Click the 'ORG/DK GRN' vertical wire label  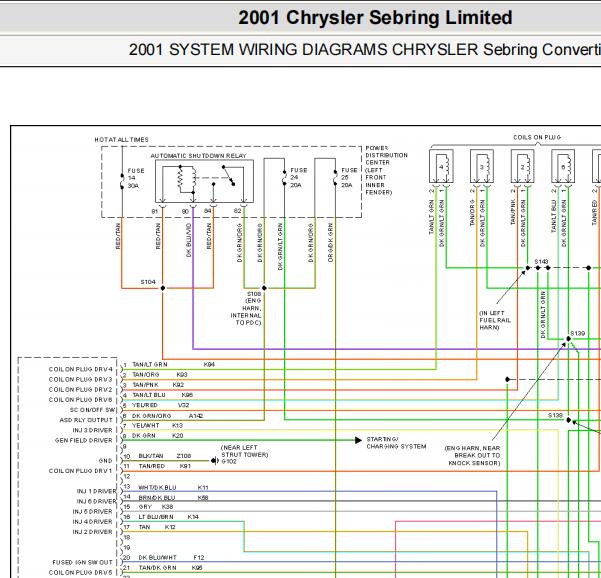pyautogui.click(x=331, y=243)
